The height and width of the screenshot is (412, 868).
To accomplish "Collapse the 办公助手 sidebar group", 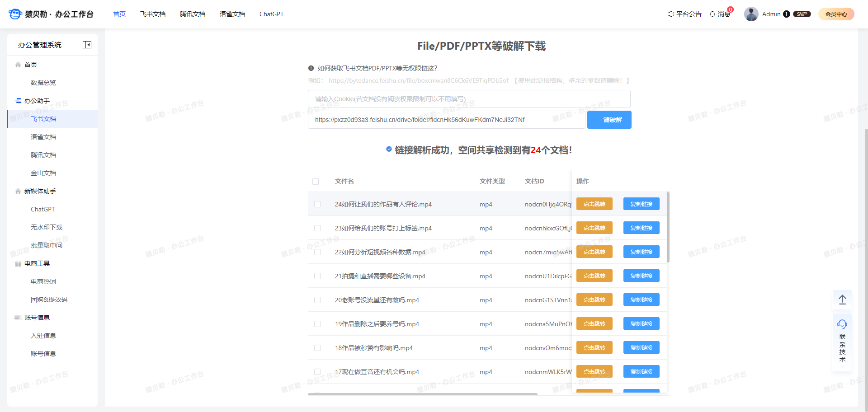I will [37, 101].
